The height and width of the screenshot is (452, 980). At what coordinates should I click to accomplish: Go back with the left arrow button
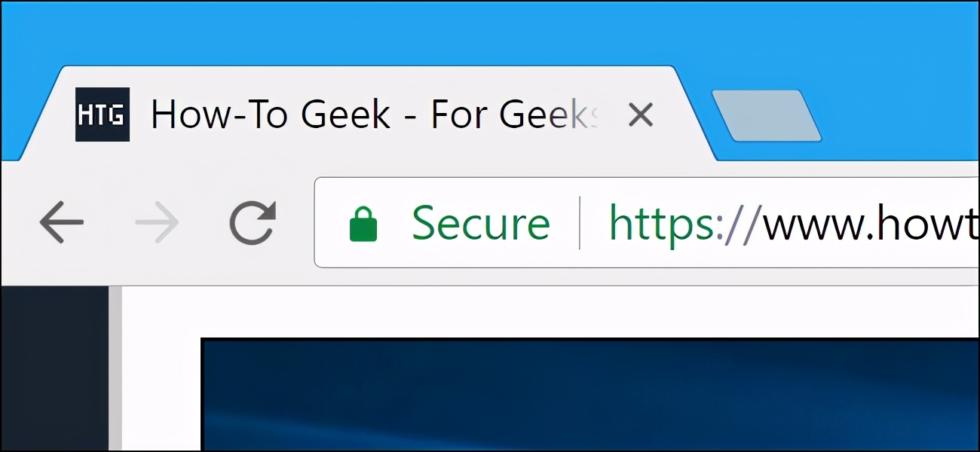click(x=62, y=223)
